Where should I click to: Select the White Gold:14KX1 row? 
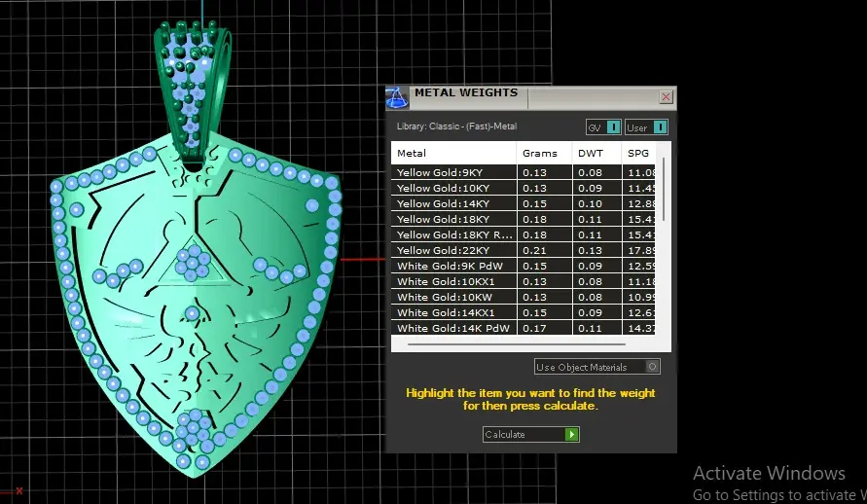click(x=524, y=312)
